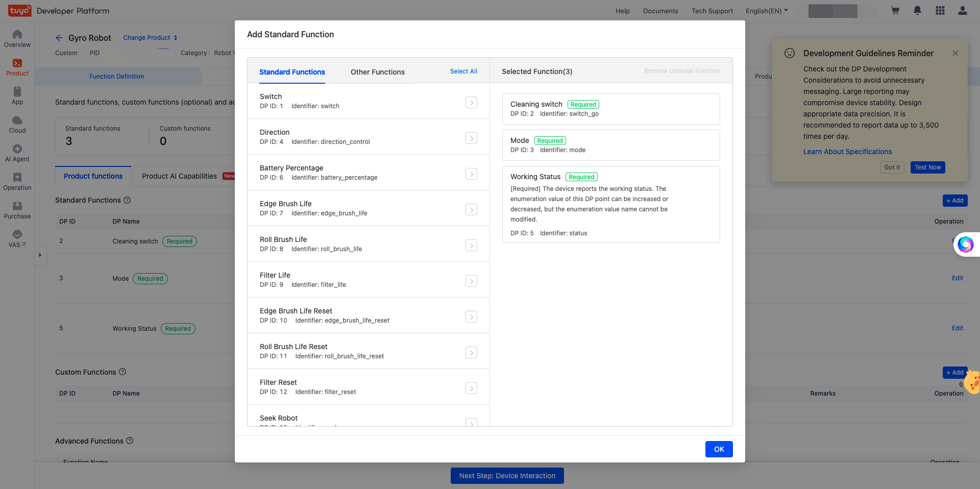
Task: Click the 'Cleaning switch' DP name in the table
Action: coord(135,241)
